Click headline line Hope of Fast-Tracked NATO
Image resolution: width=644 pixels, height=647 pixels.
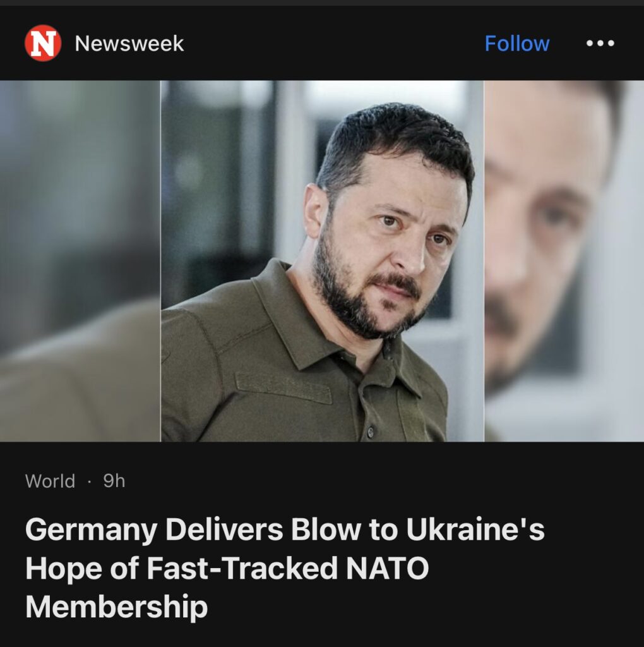(227, 568)
